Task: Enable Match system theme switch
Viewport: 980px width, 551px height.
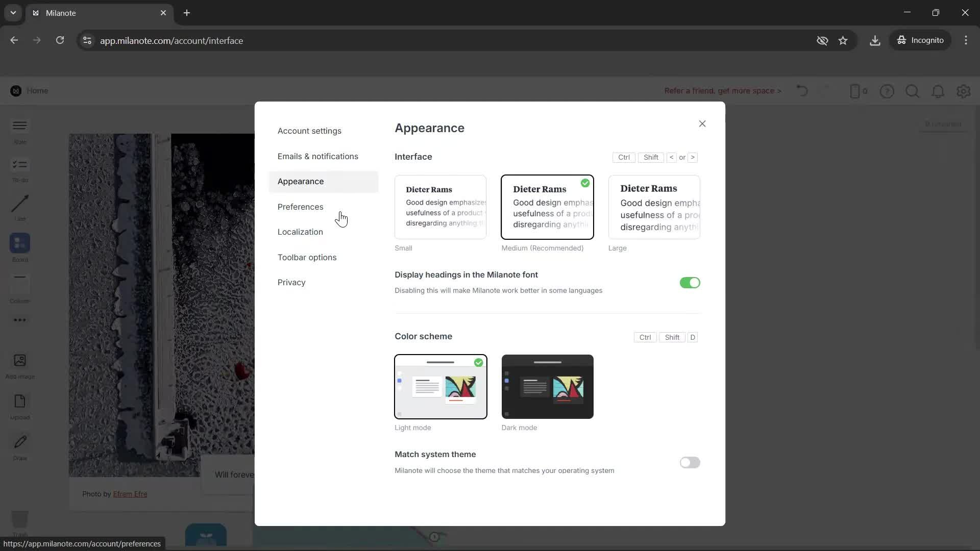Action: point(690,462)
